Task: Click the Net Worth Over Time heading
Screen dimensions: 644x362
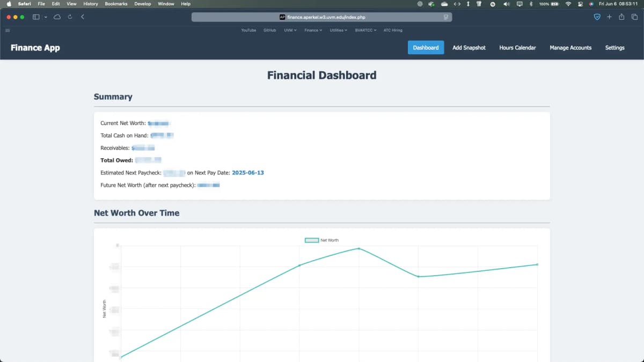Action: coord(137,213)
